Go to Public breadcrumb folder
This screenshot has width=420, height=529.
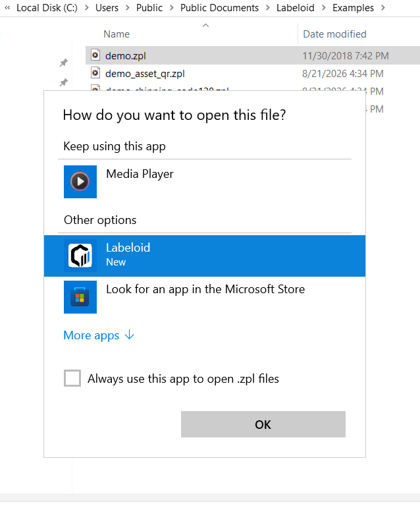pyautogui.click(x=149, y=8)
